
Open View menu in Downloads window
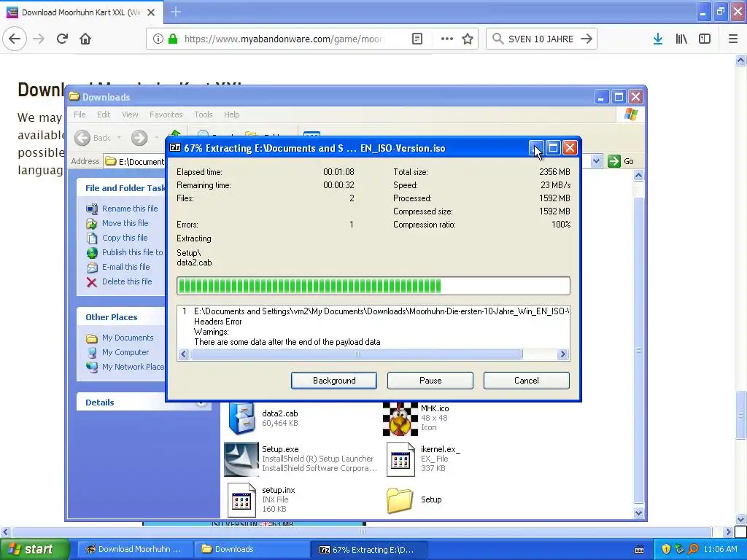click(x=130, y=114)
